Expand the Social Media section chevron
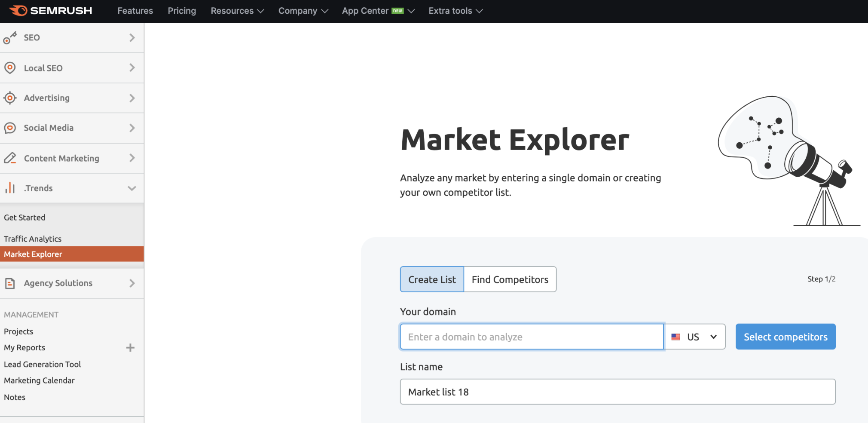The height and width of the screenshot is (423, 868). 132,128
